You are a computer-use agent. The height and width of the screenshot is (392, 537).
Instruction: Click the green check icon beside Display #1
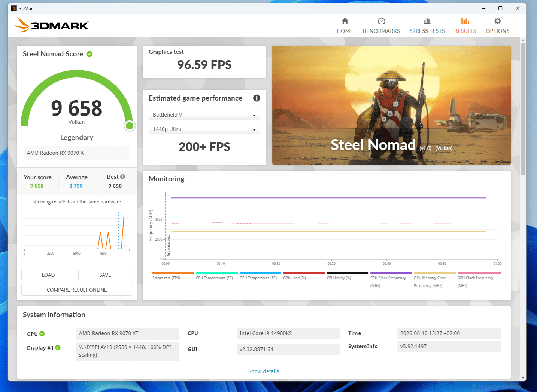click(58, 347)
